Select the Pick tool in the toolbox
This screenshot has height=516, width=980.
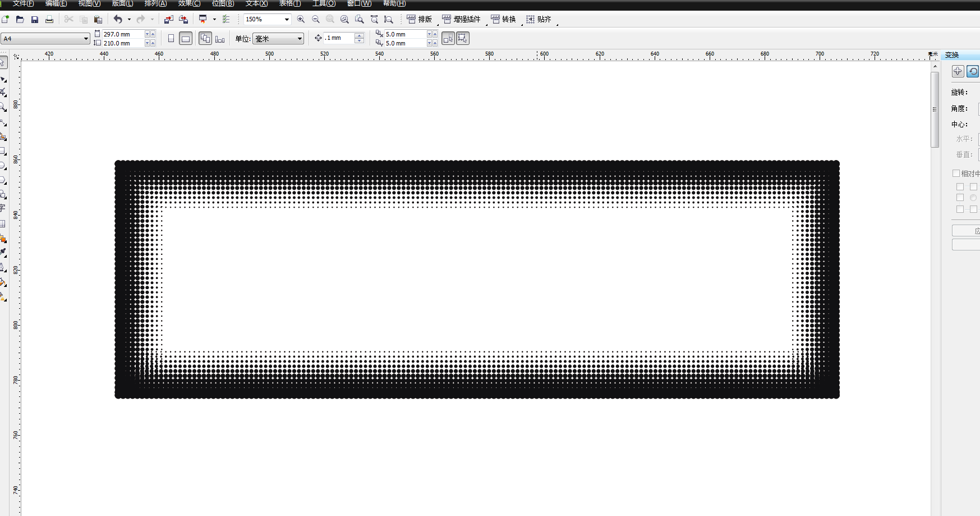point(4,63)
